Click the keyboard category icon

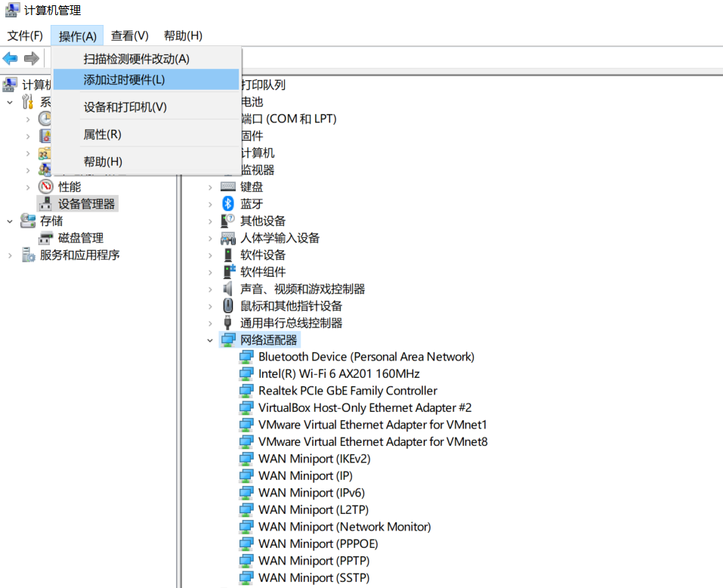pyautogui.click(x=228, y=187)
